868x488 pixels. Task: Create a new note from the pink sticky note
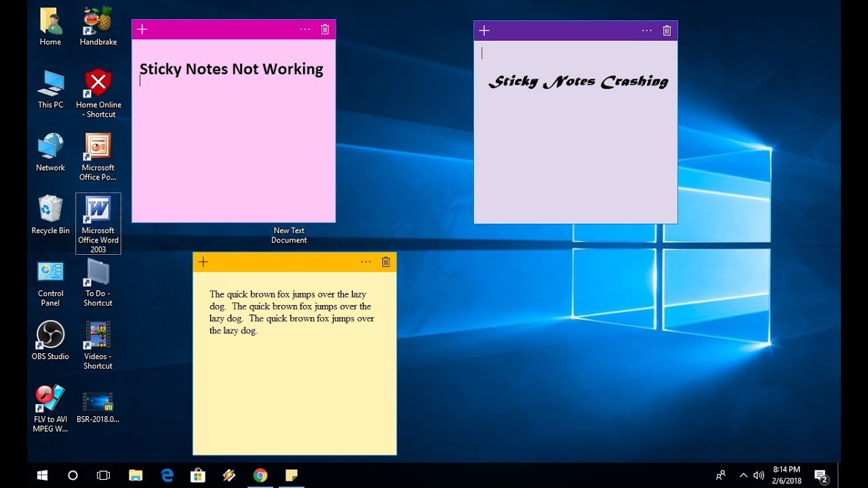tap(142, 29)
